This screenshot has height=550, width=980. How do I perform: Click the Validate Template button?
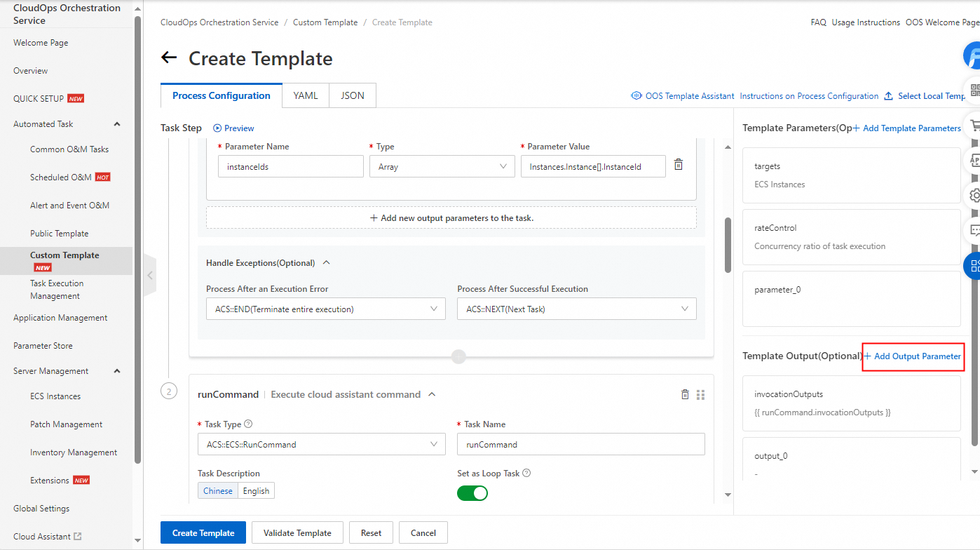click(297, 533)
